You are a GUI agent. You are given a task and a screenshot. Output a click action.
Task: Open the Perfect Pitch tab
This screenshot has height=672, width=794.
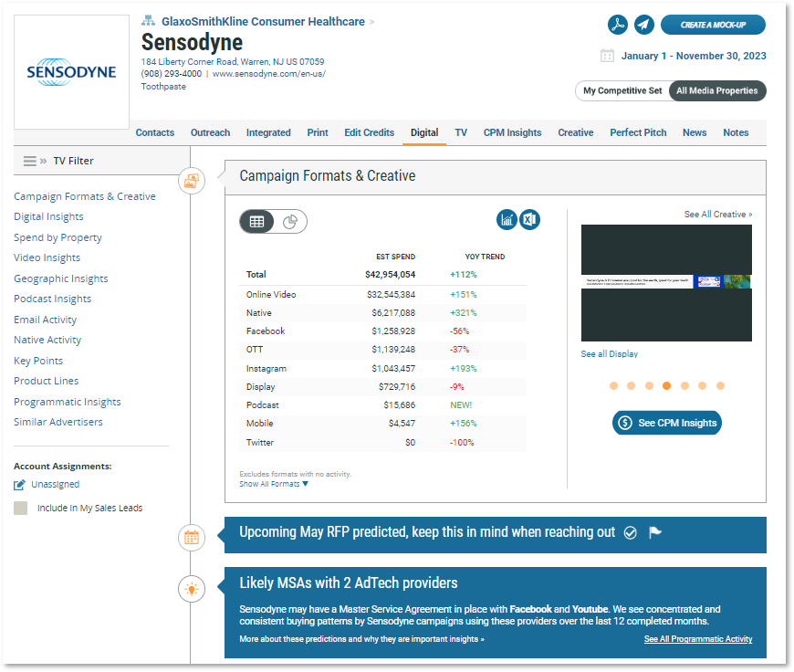point(638,132)
